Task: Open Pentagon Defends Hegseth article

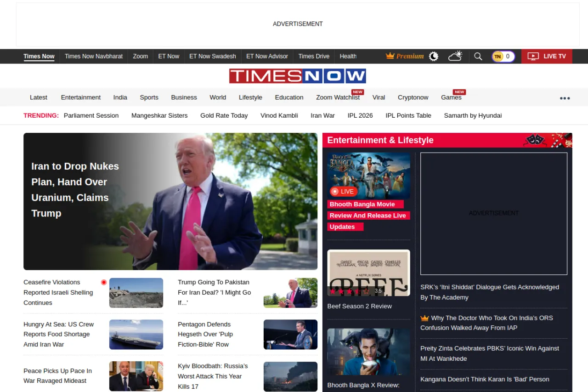Action: pyautogui.click(x=205, y=334)
